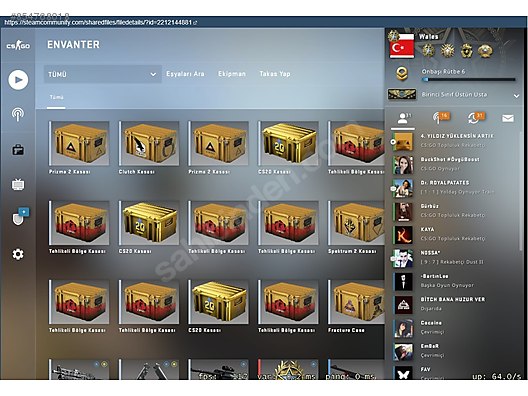This screenshot has height=396, width=528.
Task: Click Eşyaları Ara link
Action: pos(185,74)
